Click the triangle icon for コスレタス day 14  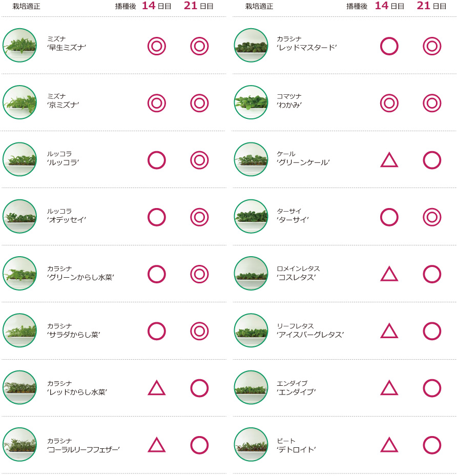(x=389, y=274)
